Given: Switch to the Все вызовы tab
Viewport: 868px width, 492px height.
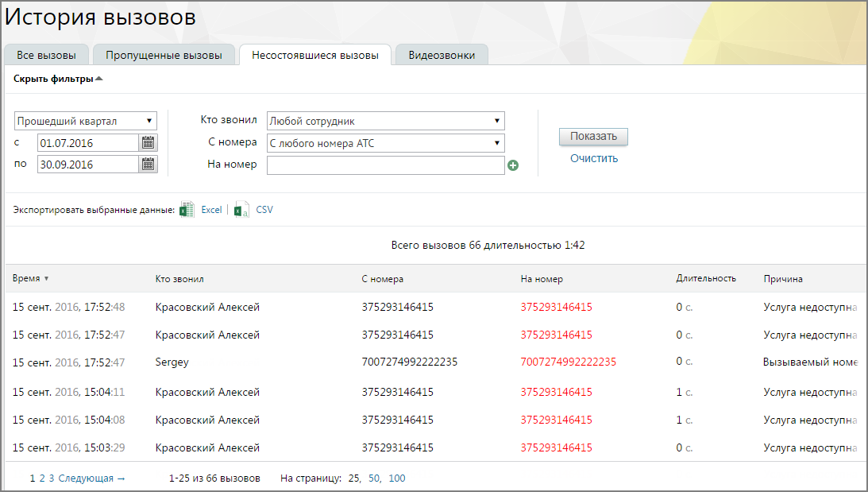Looking at the screenshot, I should [47, 55].
